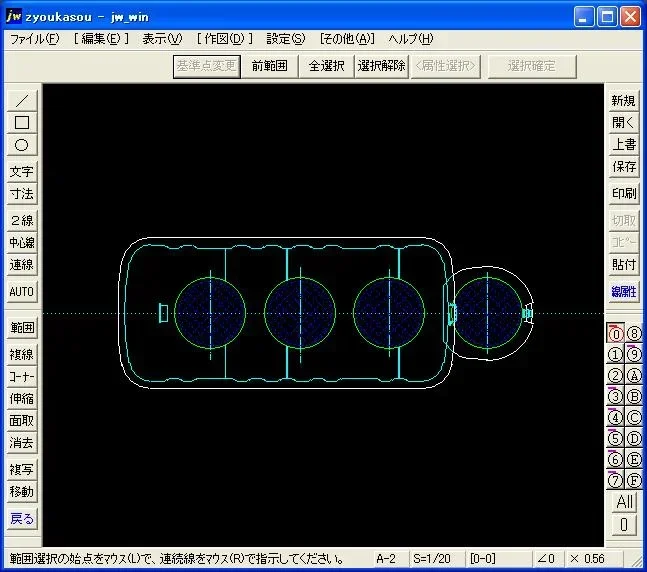The width and height of the screenshot is (647, 572).
Task: Select the line drawing tool
Action: coord(22,100)
